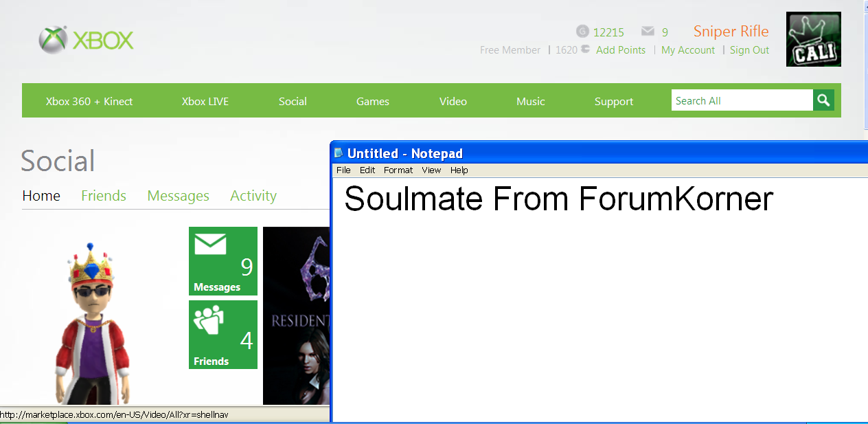This screenshot has width=868, height=424.
Task: Open the Video nav menu
Action: (x=453, y=101)
